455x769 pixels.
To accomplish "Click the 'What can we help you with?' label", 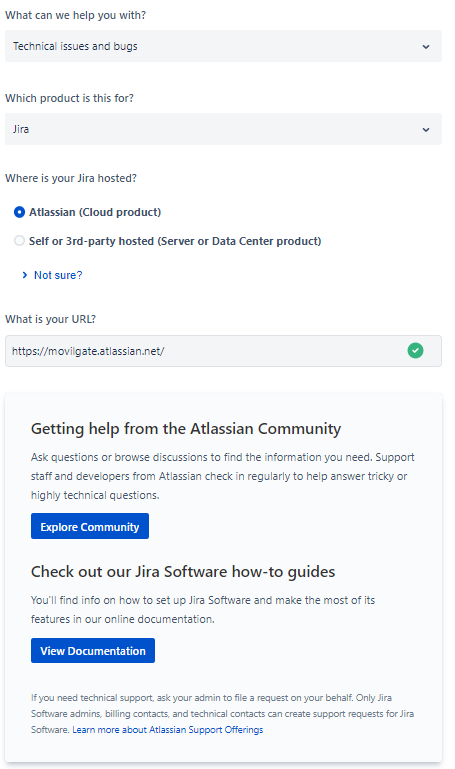I will pyautogui.click(x=76, y=15).
